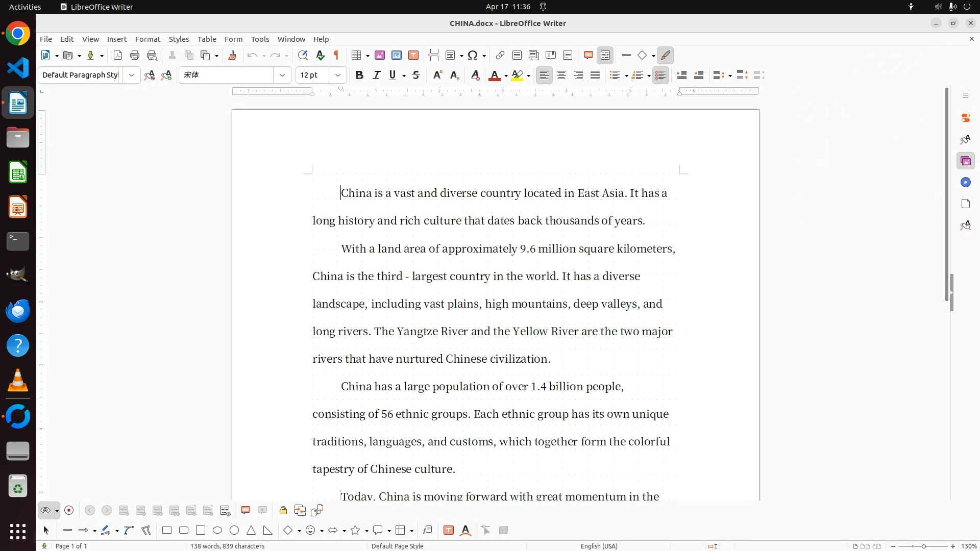Expand the Paragraph Style dropdown
Screen dimensions: 980x551
pos(132,76)
